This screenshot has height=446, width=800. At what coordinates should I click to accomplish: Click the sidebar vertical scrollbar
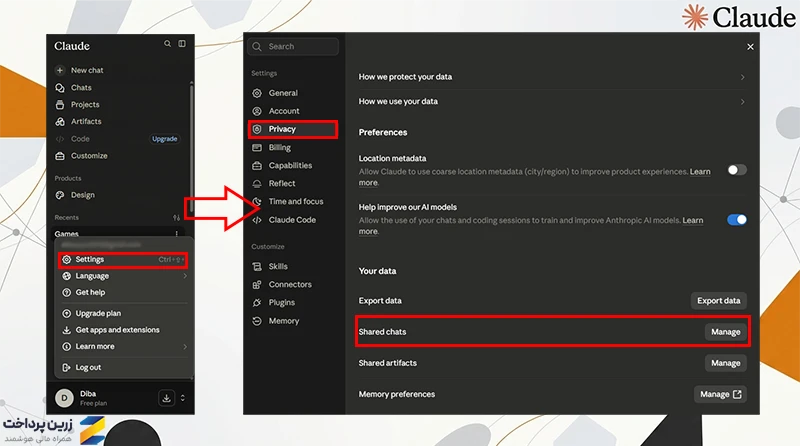coord(191,148)
